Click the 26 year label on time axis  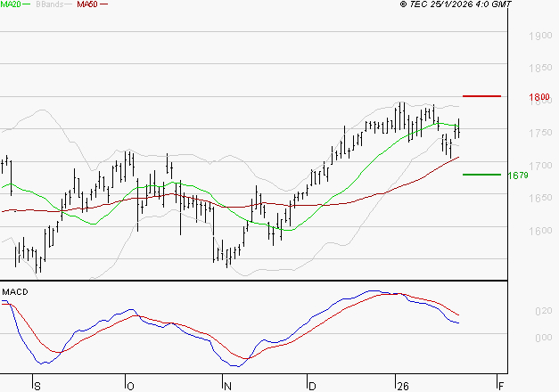[x=403, y=387]
